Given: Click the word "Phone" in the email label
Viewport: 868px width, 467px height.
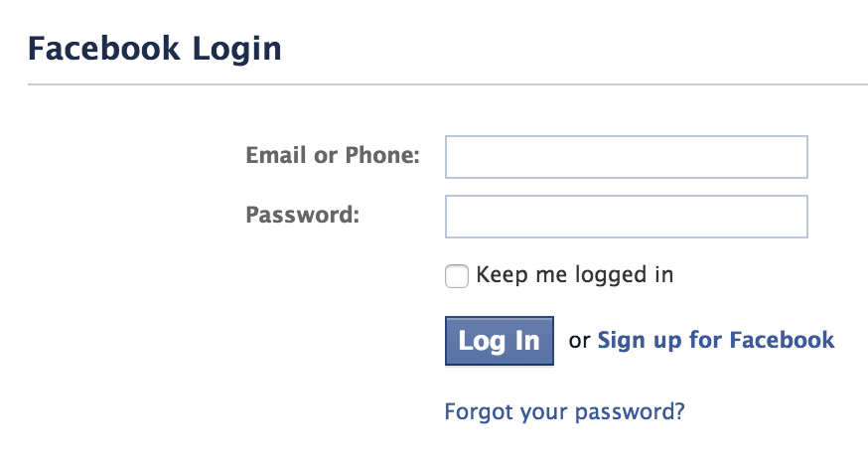Looking at the screenshot, I should coord(381,156).
